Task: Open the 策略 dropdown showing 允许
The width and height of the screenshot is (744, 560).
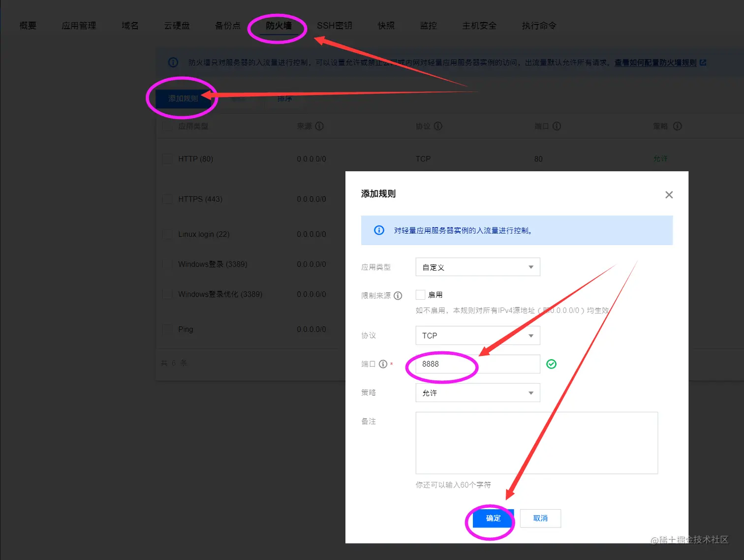Action: tap(478, 393)
